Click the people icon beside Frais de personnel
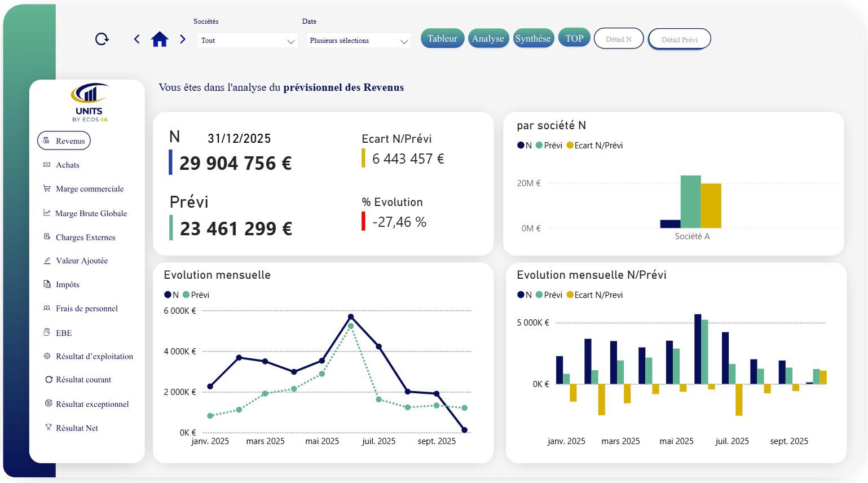868x483 pixels. click(47, 308)
